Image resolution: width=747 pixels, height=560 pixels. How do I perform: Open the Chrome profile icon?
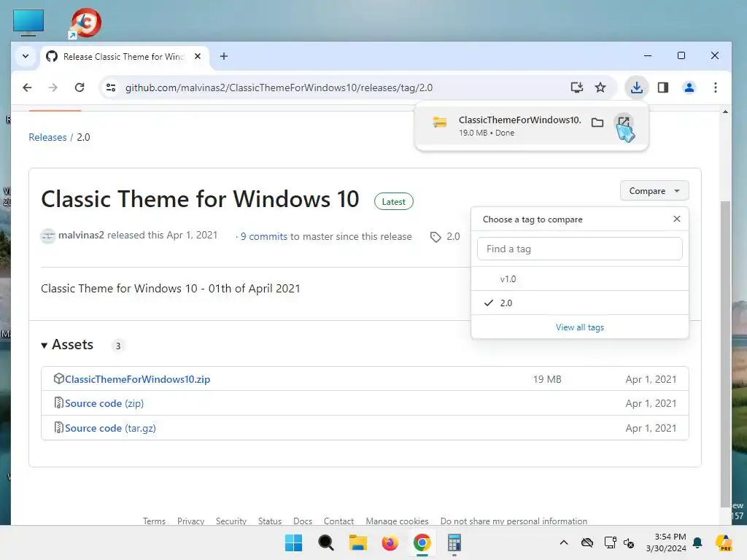(x=689, y=87)
